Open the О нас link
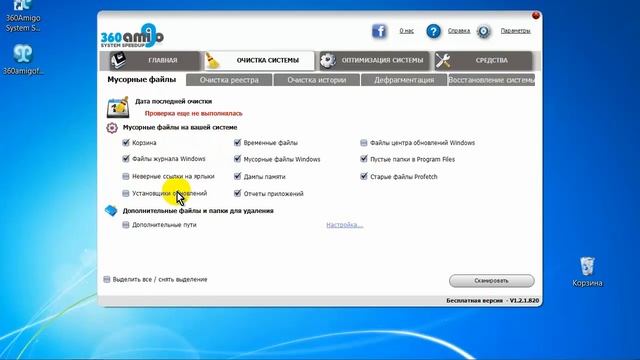 (407, 31)
